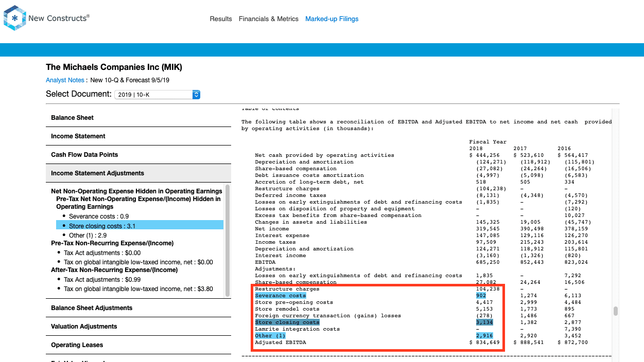The width and height of the screenshot is (644, 362).
Task: Click the highlighted 2,916 value
Action: 484,336
